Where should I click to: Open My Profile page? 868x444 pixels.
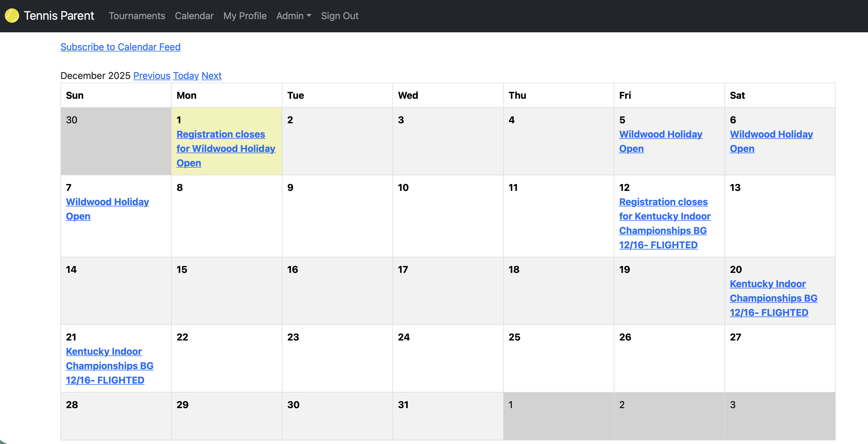click(x=245, y=16)
